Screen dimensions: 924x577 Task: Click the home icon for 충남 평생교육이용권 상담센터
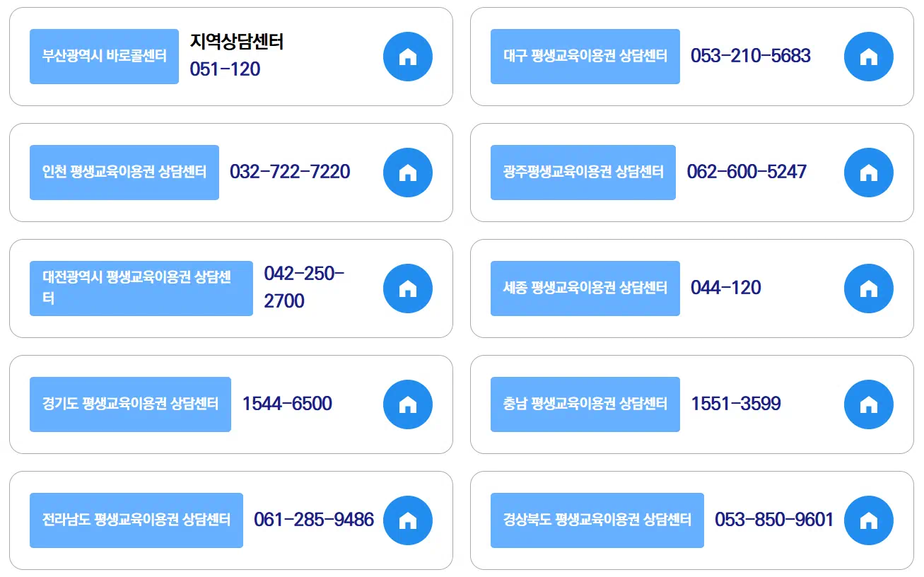tap(869, 404)
